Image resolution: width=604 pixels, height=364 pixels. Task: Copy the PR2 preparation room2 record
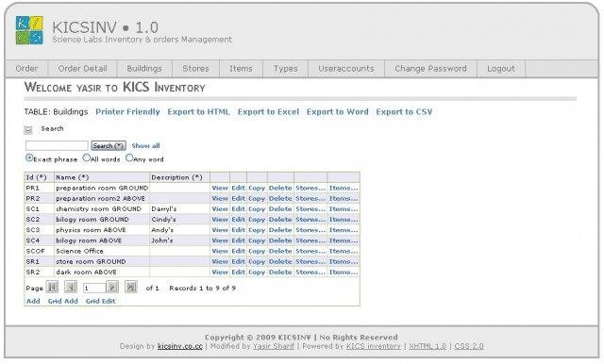tap(257, 199)
